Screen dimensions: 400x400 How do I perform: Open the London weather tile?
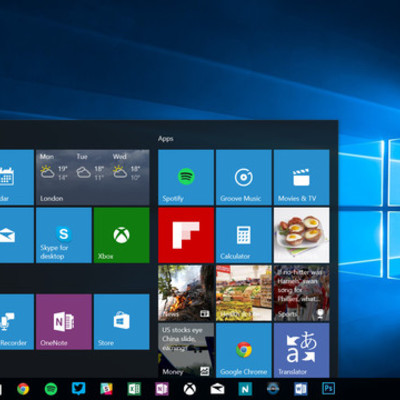(93, 177)
